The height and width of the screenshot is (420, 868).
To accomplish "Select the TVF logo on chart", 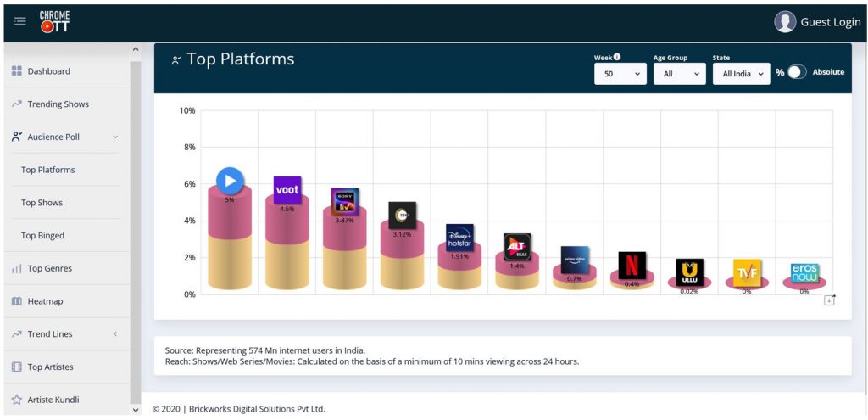I will pyautogui.click(x=747, y=272).
